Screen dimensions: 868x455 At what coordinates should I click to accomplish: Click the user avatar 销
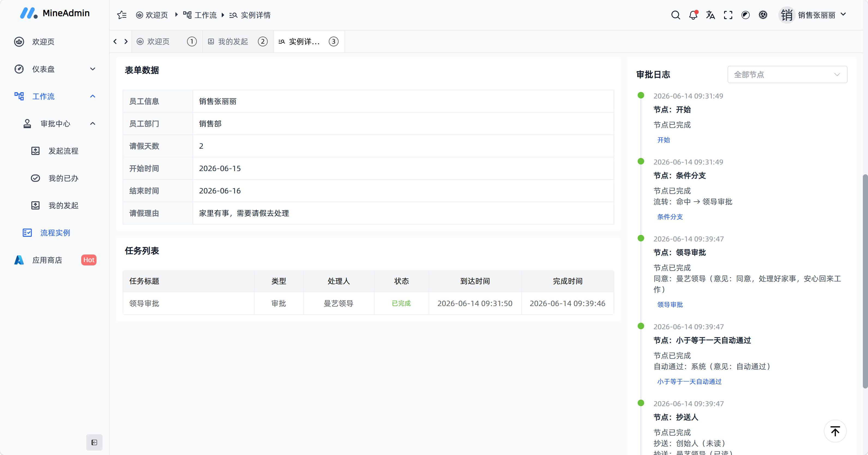787,15
